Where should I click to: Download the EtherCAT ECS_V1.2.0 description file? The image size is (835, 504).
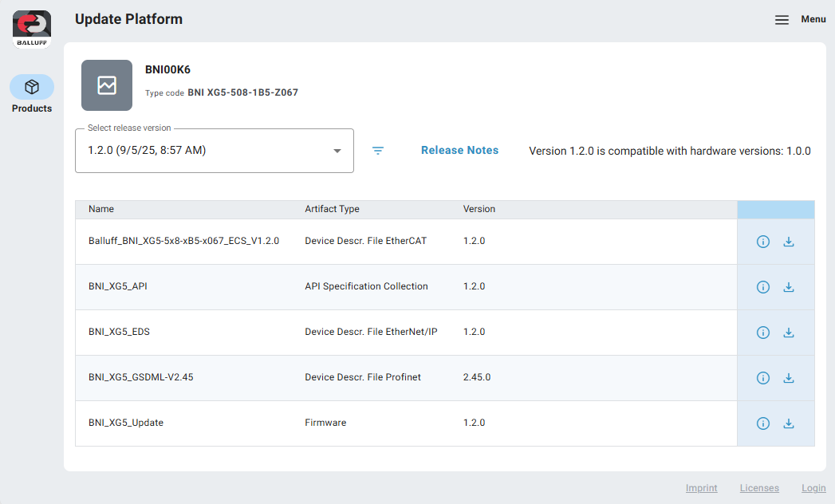pyautogui.click(x=789, y=242)
